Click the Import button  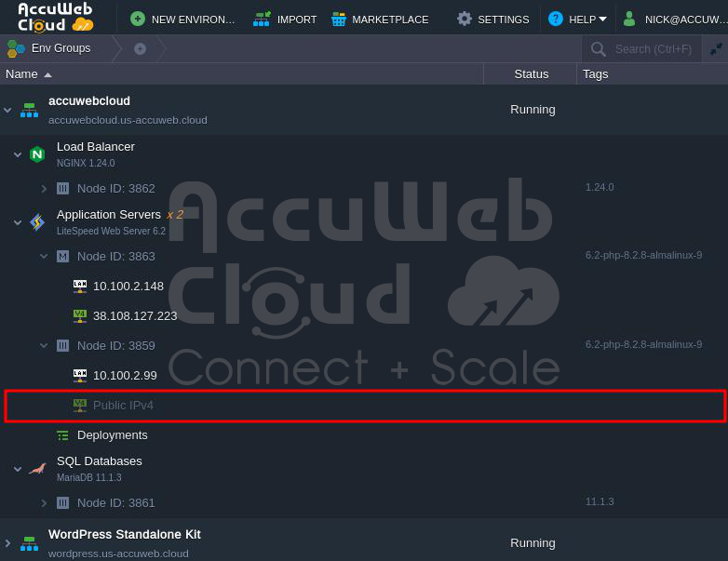(285, 19)
